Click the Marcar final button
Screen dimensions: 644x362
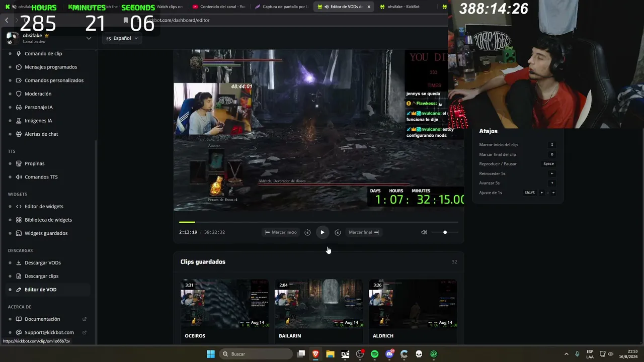pos(364,232)
